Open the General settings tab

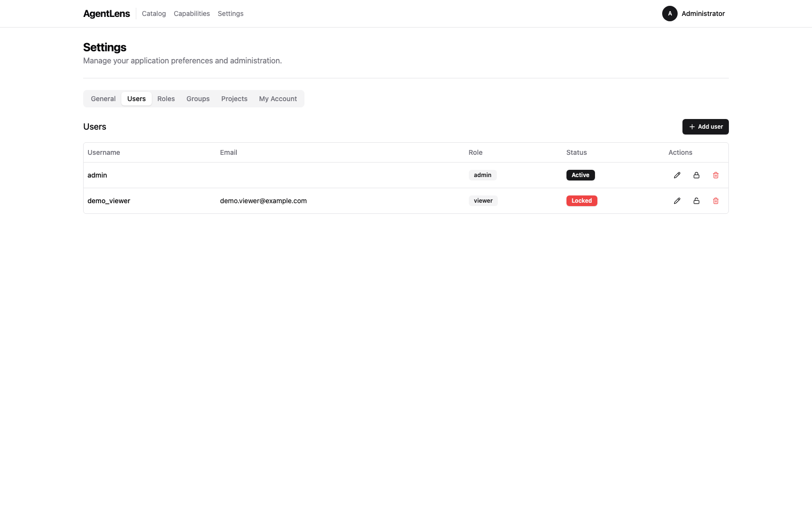103,99
